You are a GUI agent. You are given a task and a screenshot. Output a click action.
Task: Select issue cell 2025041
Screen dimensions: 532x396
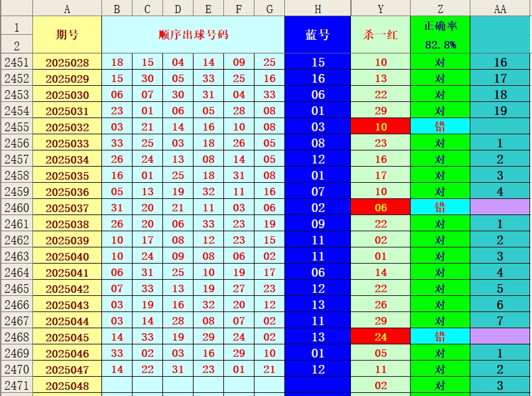[x=67, y=272]
